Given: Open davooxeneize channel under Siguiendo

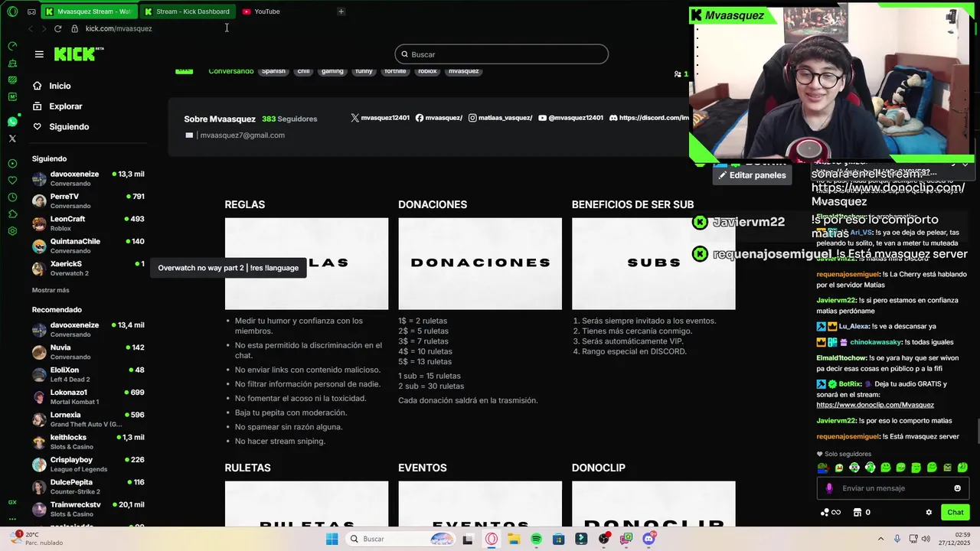Looking at the screenshot, I should [88, 178].
